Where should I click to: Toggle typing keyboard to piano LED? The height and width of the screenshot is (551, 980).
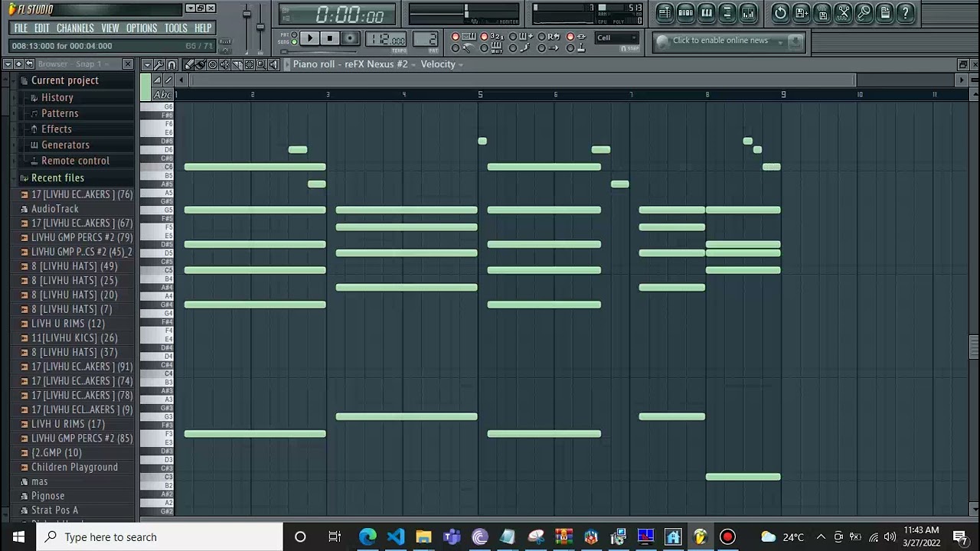455,37
